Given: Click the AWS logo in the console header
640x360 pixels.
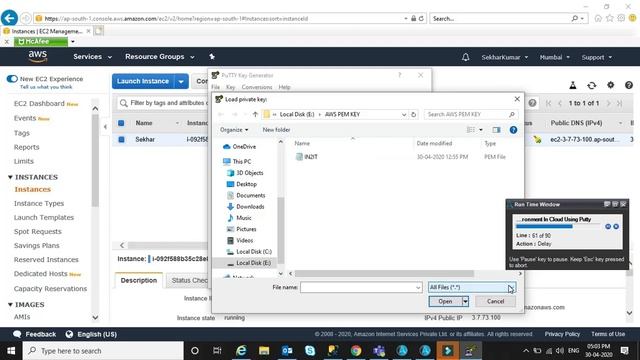Looking at the screenshot, I should [38, 56].
